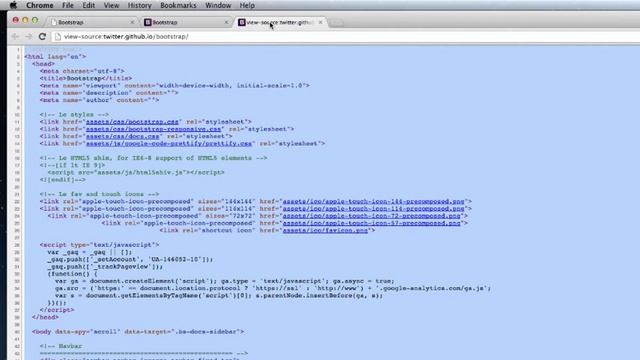The height and width of the screenshot is (360, 640).
Task: Click the google-analytics.com/ga.js line
Action: pyautogui.click(x=273, y=288)
